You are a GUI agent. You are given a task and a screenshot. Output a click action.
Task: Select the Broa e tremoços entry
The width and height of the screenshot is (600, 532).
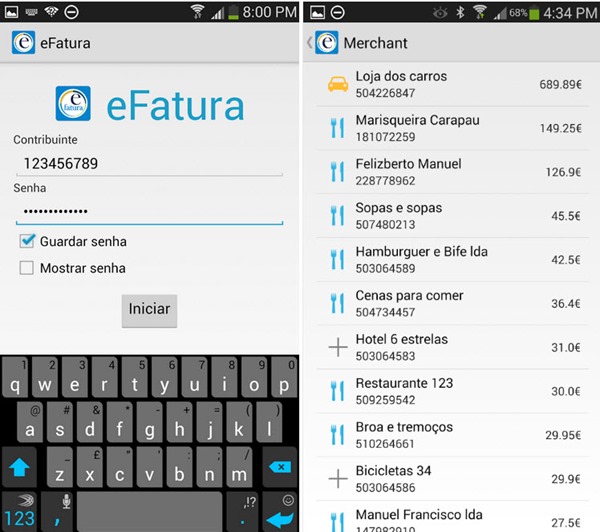coord(452,435)
